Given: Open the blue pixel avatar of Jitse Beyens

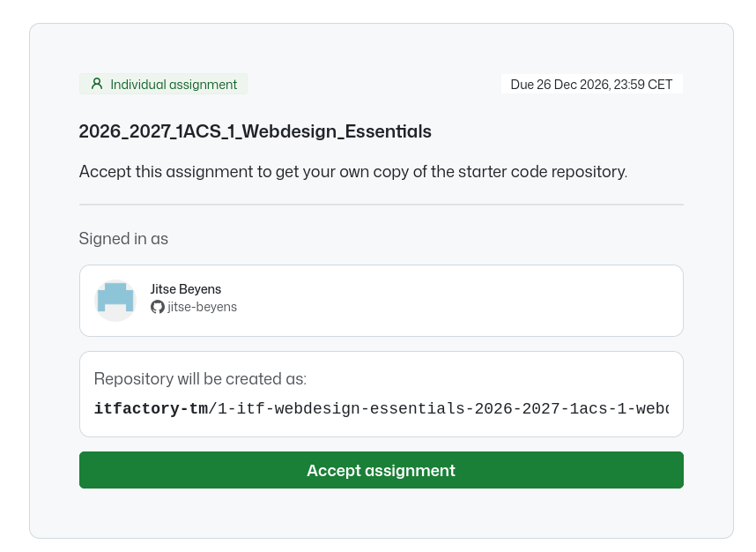Looking at the screenshot, I should tap(115, 300).
